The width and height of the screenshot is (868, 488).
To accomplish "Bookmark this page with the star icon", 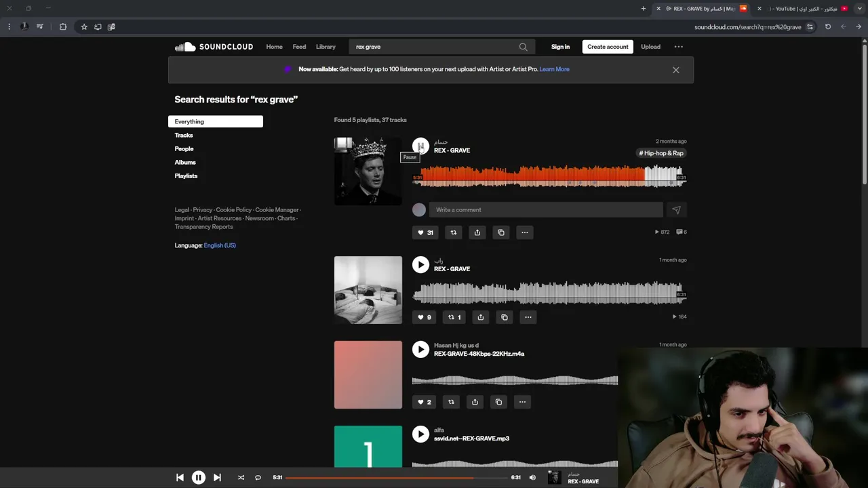I will click(84, 27).
